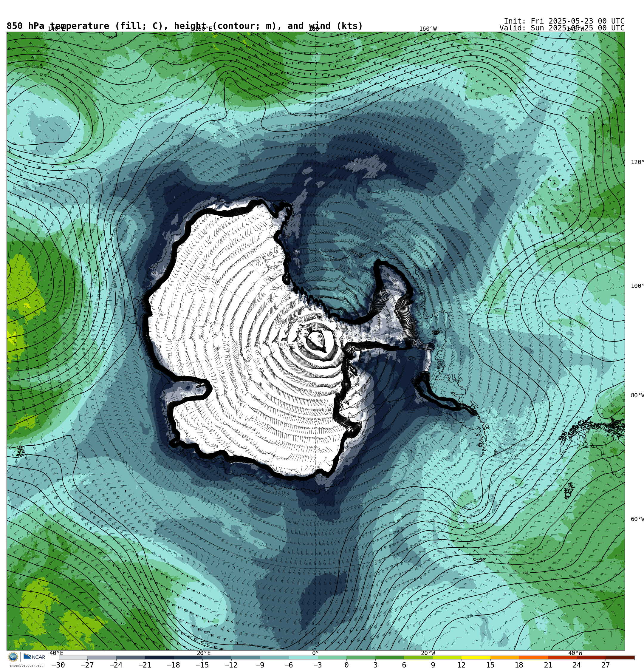Click the 40°E longitude label at bottom
This screenshot has height=669, width=644.
click(56, 653)
